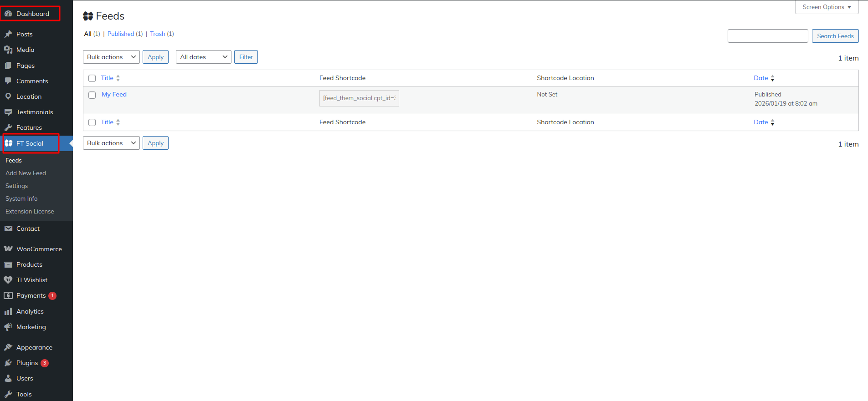
Task: Click the Posts pushpin icon
Action: (x=8, y=34)
